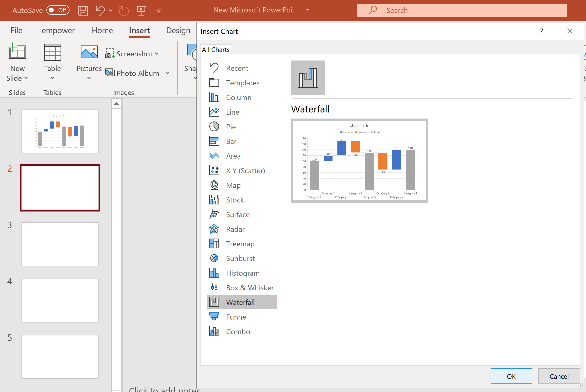Toggle the AutoSave switch
The width and height of the screenshot is (586, 392).
point(58,10)
